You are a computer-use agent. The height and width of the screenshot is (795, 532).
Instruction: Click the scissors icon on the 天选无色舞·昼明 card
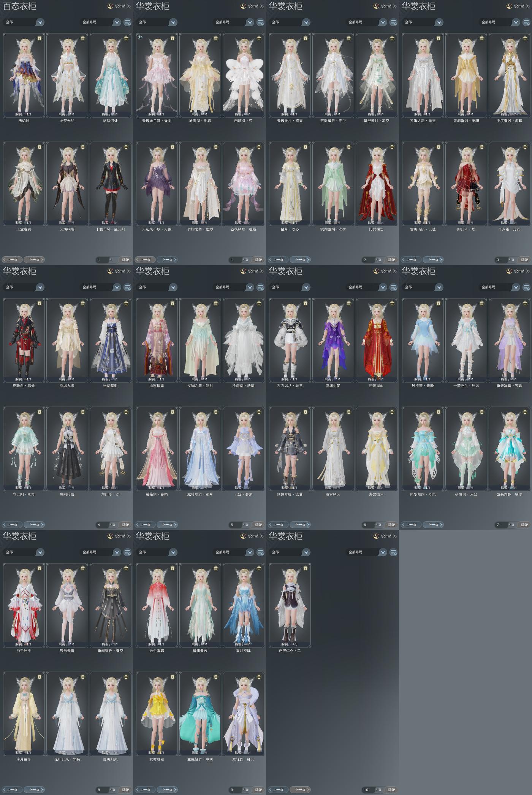coord(140,37)
